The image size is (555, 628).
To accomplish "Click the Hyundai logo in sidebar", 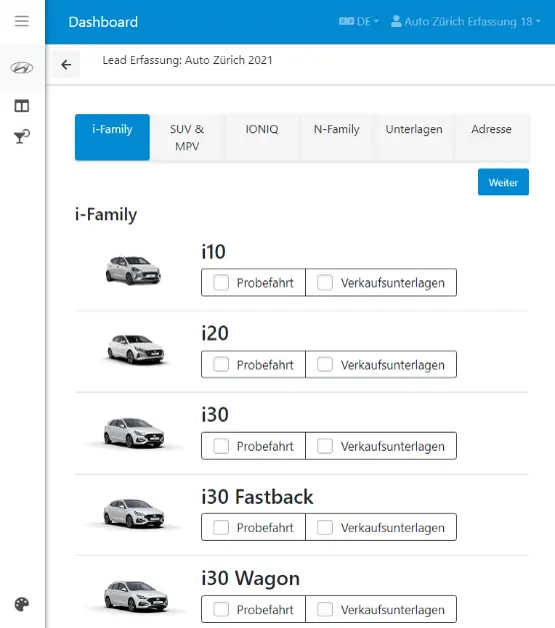I will pos(22,68).
